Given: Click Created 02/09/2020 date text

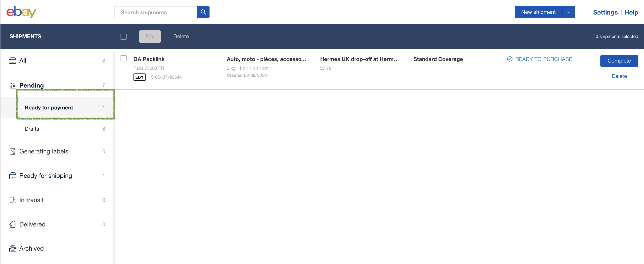Looking at the screenshot, I should pos(247,75).
